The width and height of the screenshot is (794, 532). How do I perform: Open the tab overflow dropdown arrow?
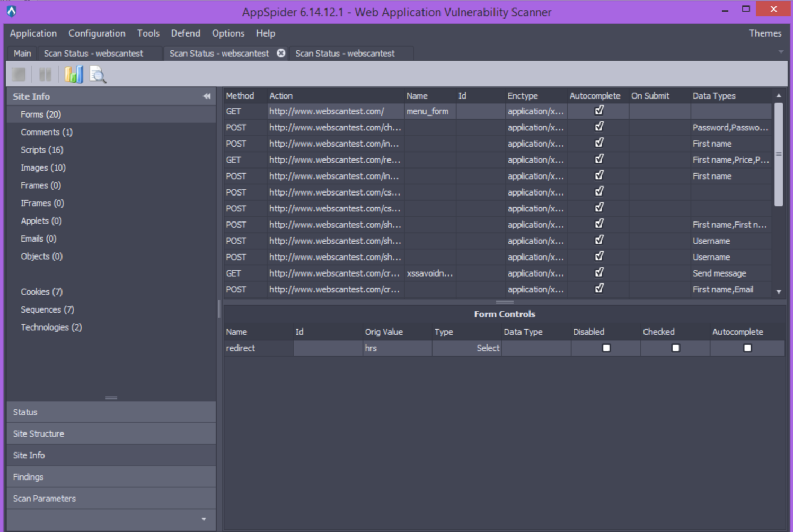tap(781, 52)
